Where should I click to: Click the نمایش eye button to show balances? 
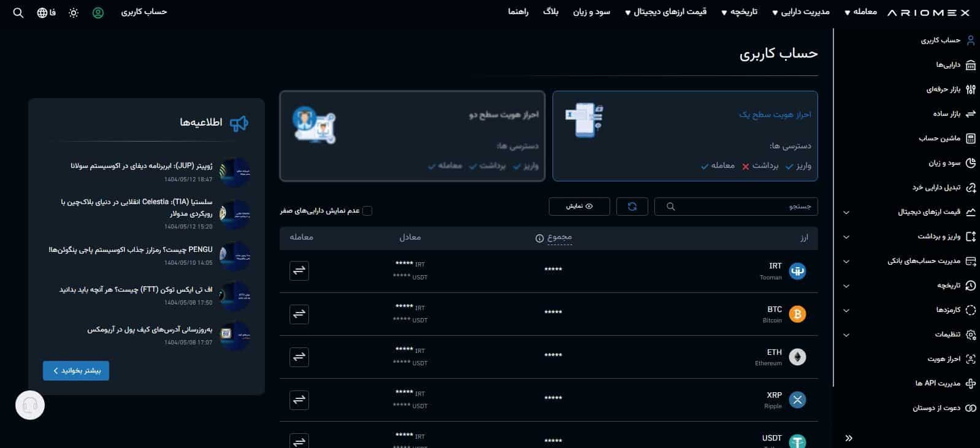(579, 207)
